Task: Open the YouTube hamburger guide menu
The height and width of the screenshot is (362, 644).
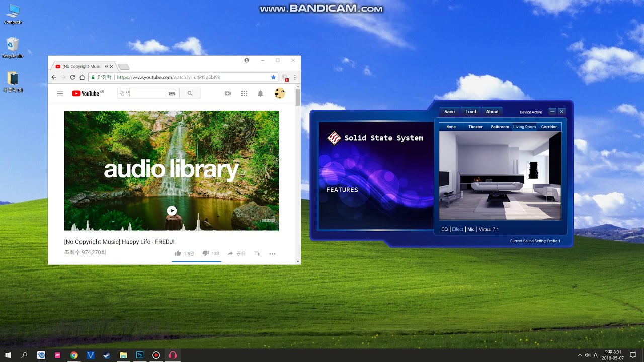Action: [60, 93]
